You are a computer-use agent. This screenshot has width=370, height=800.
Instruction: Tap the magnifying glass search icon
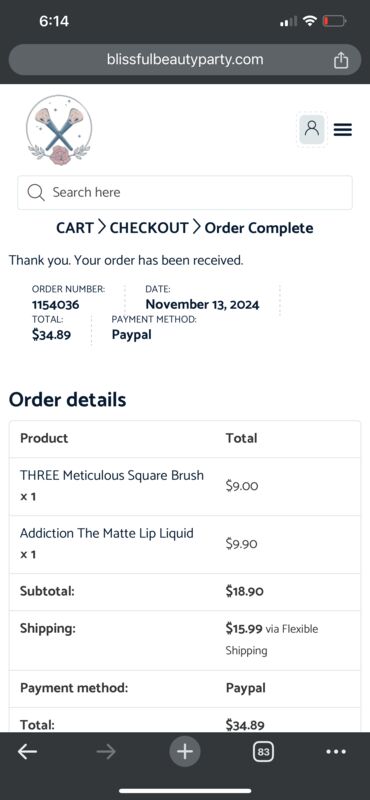pyautogui.click(x=36, y=192)
